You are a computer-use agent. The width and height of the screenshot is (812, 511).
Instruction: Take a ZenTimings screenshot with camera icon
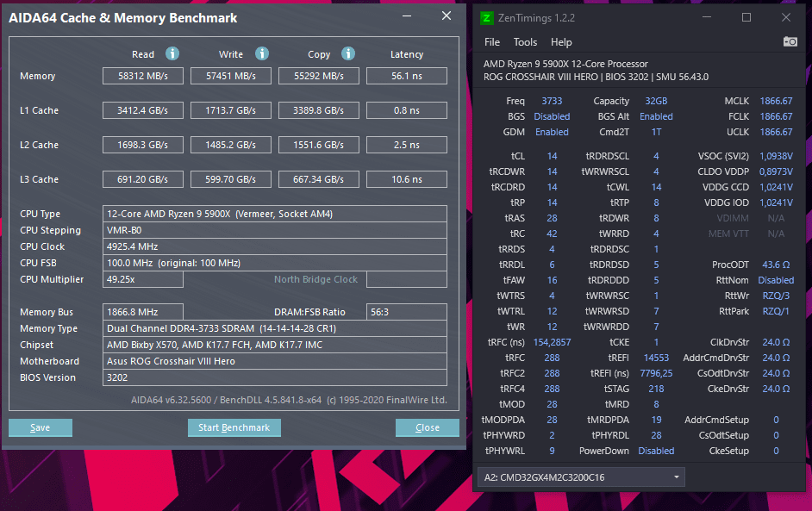[790, 41]
